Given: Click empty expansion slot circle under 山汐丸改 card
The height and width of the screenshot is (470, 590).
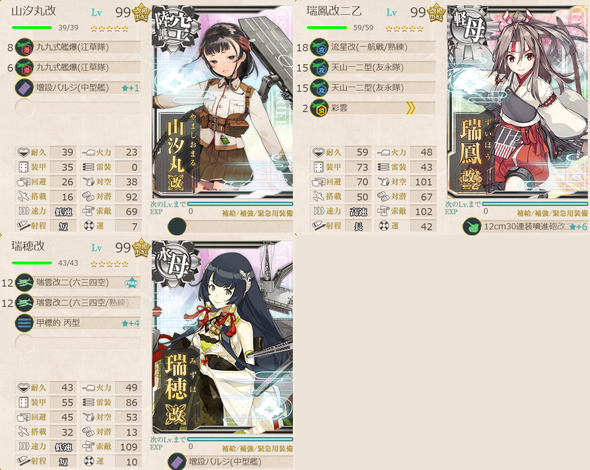Looking at the screenshot, I should pyautogui.click(x=177, y=227).
